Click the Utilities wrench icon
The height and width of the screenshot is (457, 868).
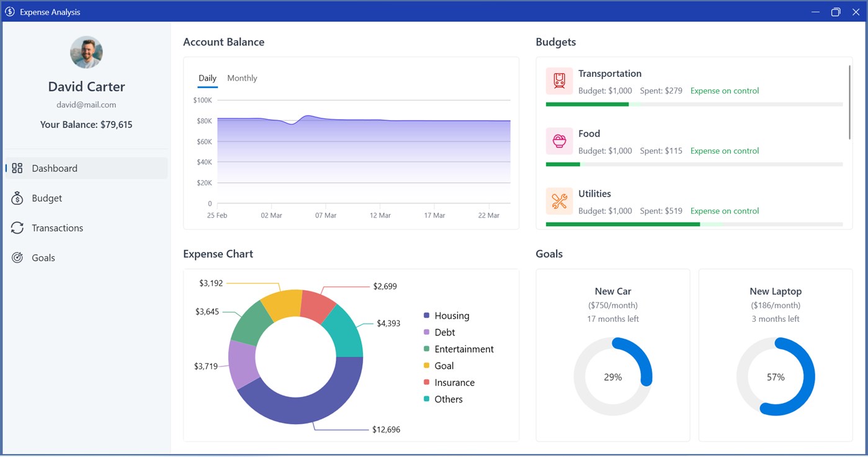click(559, 201)
